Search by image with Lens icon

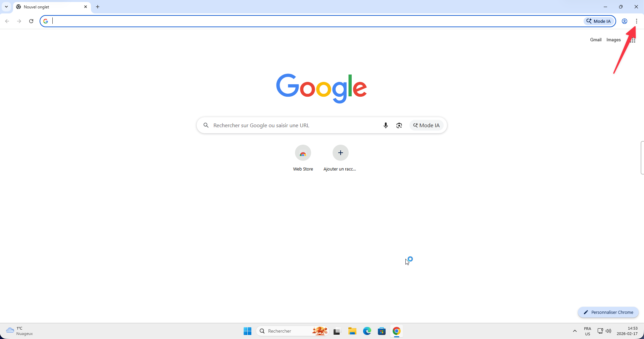click(399, 125)
